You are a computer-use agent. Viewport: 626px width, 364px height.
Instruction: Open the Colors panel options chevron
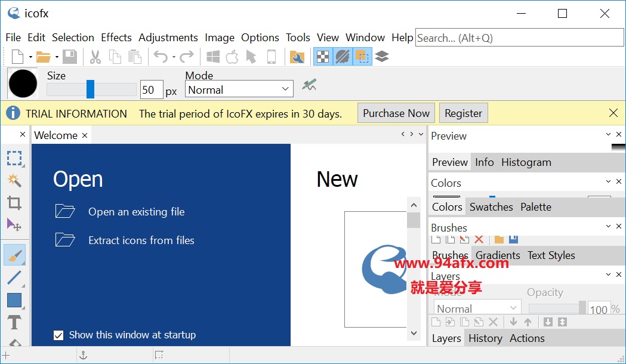click(x=608, y=181)
